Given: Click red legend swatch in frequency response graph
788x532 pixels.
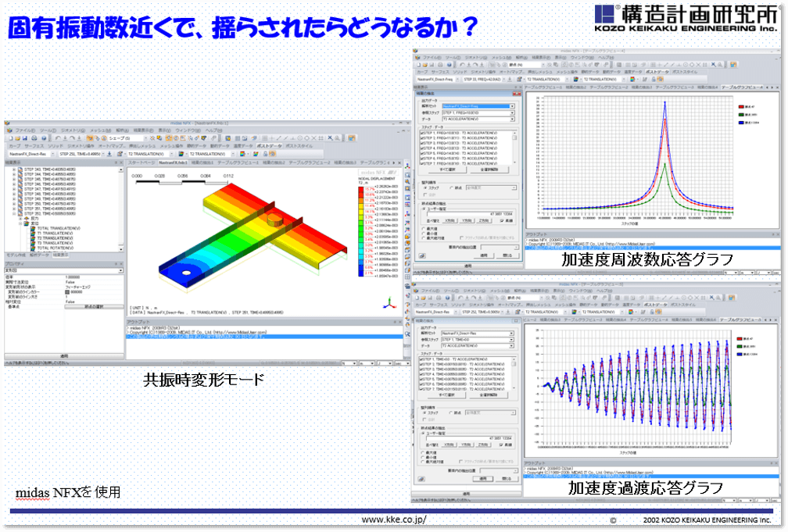Looking at the screenshot, I should coord(741,106).
